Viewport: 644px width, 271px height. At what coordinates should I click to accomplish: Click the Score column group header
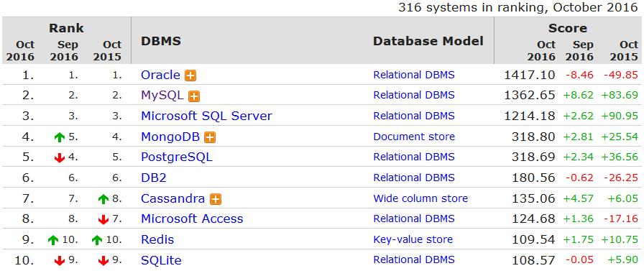[568, 28]
